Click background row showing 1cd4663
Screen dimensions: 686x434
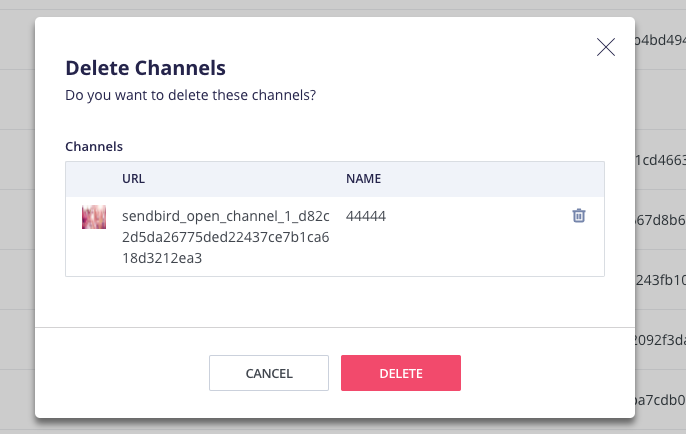(660, 160)
